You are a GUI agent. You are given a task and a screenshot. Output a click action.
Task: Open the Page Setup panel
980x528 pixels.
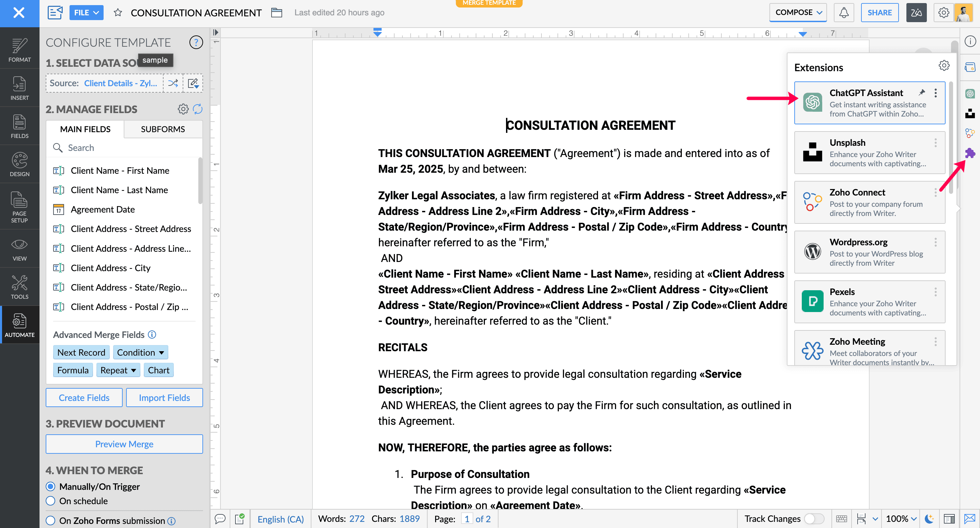click(x=19, y=206)
